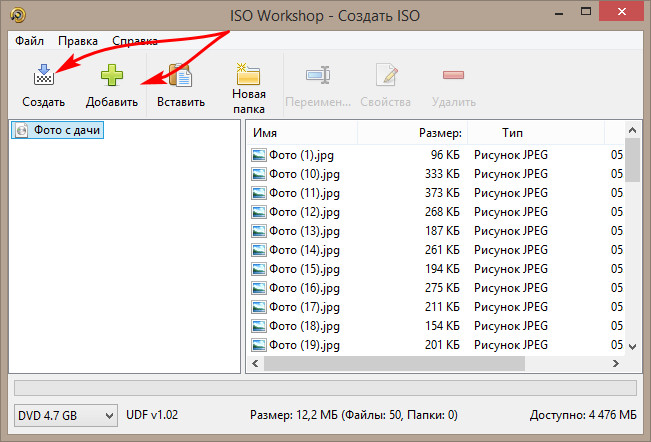
Task: Click the file list scroll up arrow
Action: pyautogui.click(x=632, y=130)
